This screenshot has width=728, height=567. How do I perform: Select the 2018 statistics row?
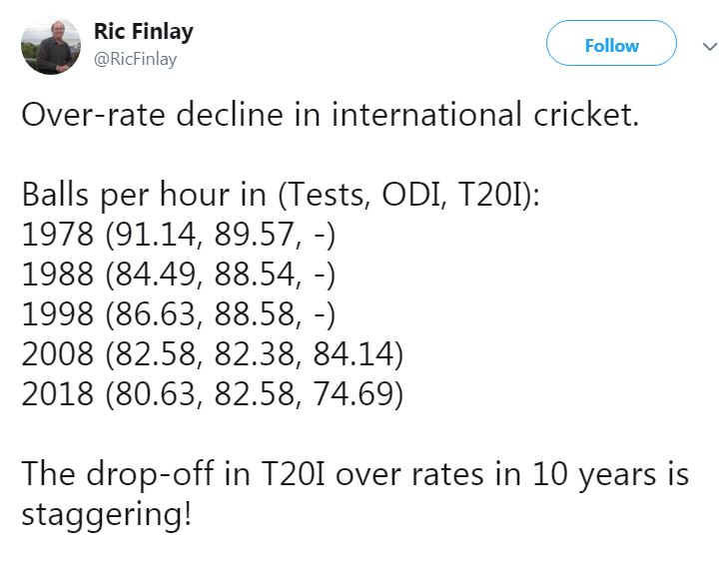click(212, 392)
